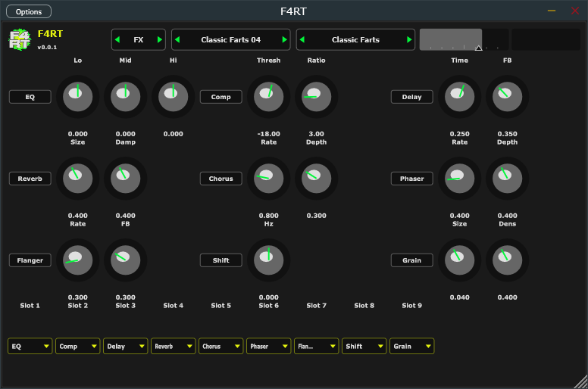Toggle the Grain effect button
The height and width of the screenshot is (389, 588).
(411, 260)
